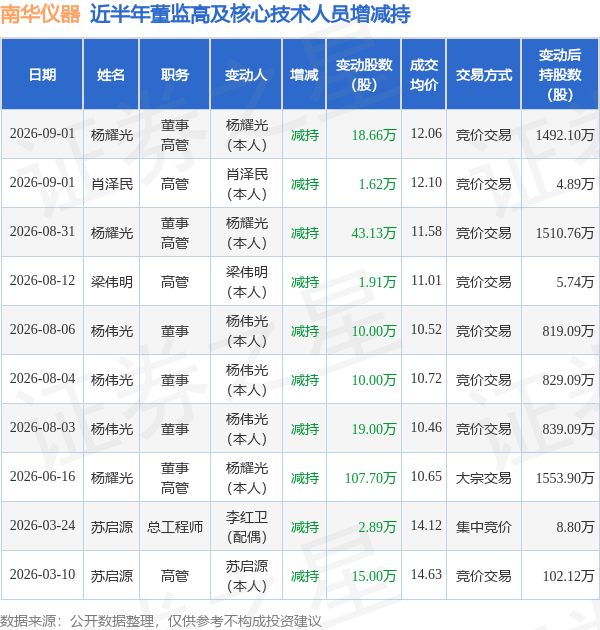This screenshot has height=630, width=600.
Task: Click the 增减 column header
Action: point(304,74)
